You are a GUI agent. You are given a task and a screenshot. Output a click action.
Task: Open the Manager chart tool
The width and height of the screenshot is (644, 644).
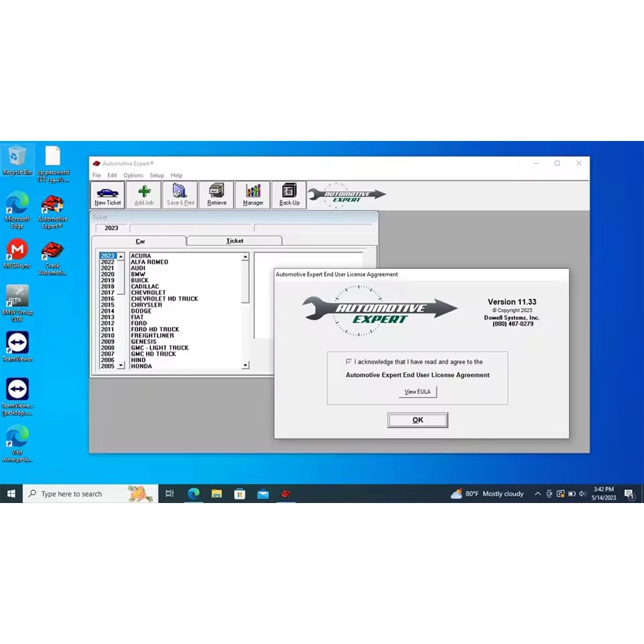pos(253,195)
